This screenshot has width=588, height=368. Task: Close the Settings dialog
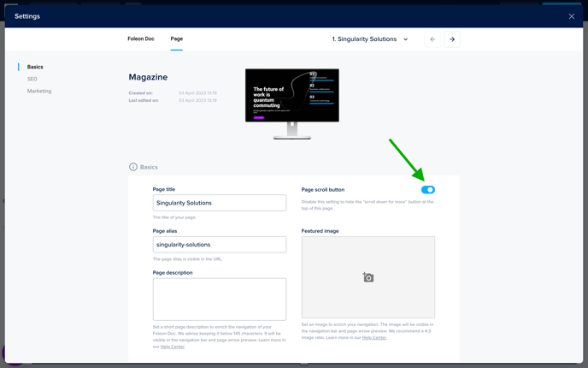pos(572,16)
